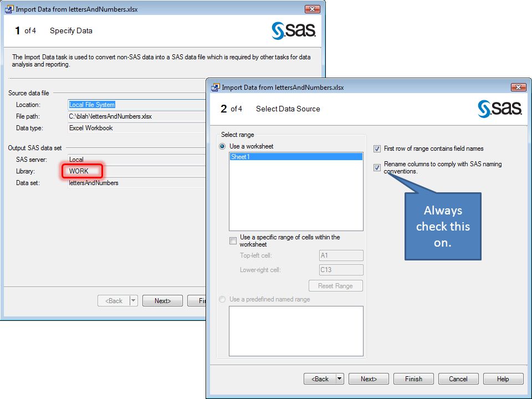Click the Data set field lettersAndNumbers
This screenshot has height=399, width=532.
click(137, 183)
